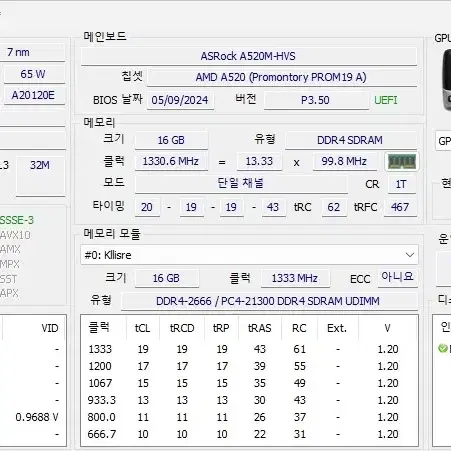Viewport: 451px width, 451px height.
Task: Click the tCL column header
Action: 143,328
